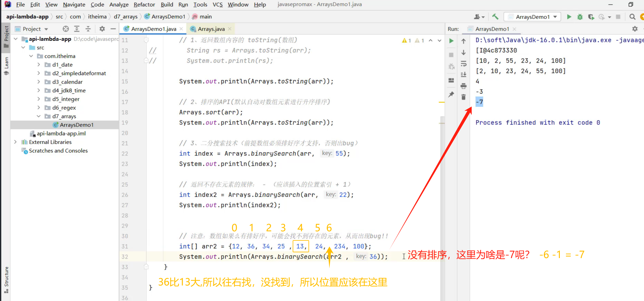The width and height of the screenshot is (644, 301).
Task: Open the user account icon menu
Action: 479,17
